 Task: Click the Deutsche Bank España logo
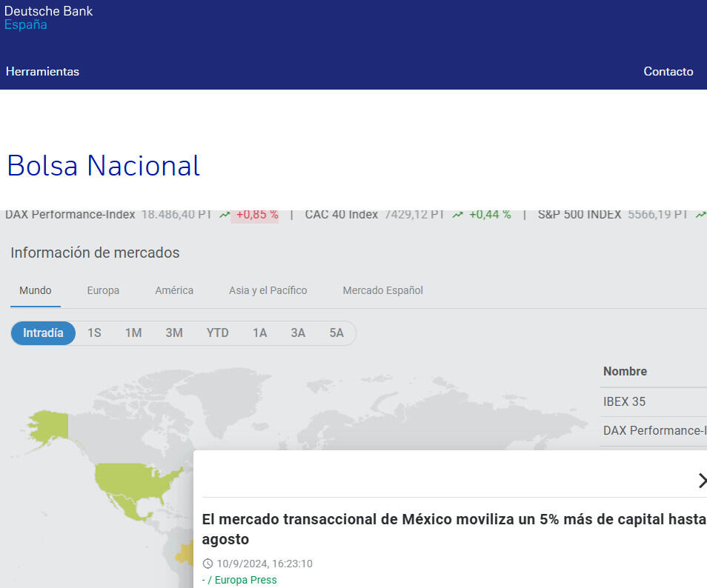[x=48, y=18]
